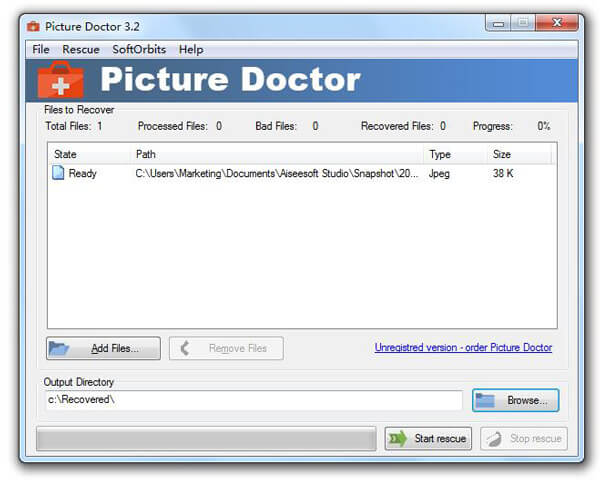Screen dimensions: 600x480
Task: Click the Recovered Files: 0 counter
Action: pos(403,126)
